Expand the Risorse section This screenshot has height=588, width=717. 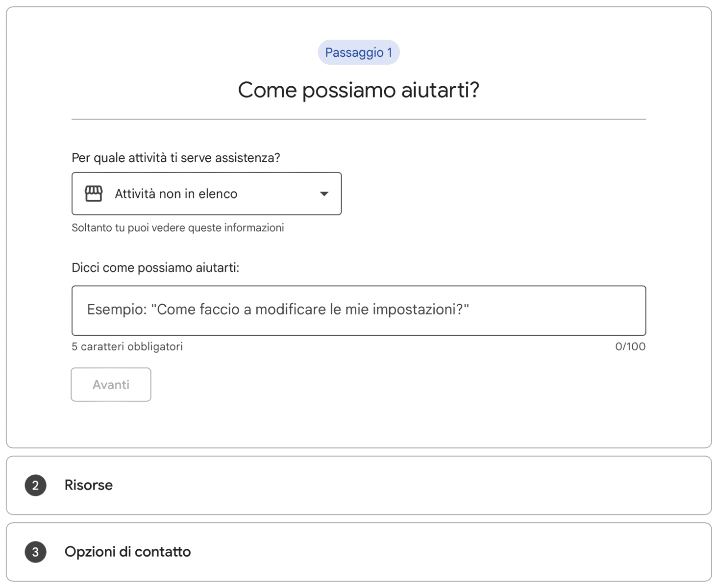click(x=89, y=485)
